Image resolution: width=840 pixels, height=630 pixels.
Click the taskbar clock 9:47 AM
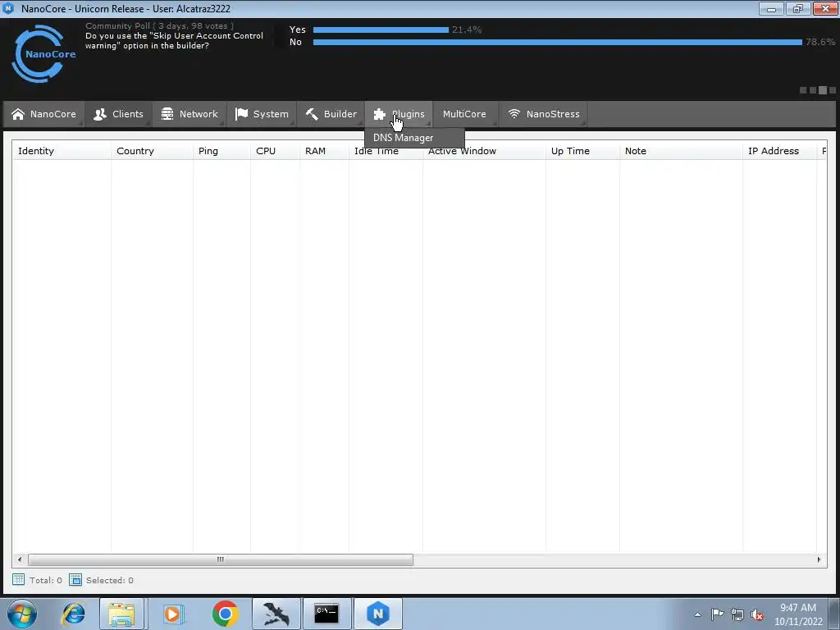pyautogui.click(x=798, y=608)
